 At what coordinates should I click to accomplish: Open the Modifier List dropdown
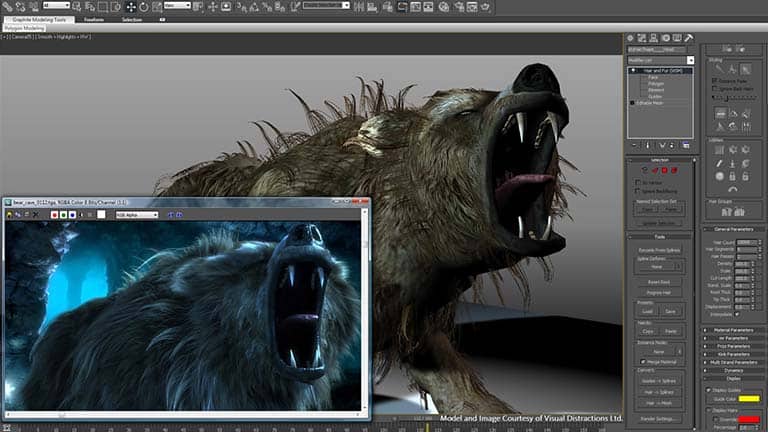pos(661,60)
